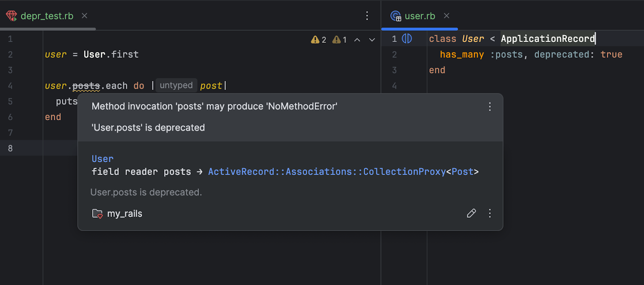Close the depr_test.rb tab
This screenshot has height=285, width=644.
pyautogui.click(x=85, y=16)
